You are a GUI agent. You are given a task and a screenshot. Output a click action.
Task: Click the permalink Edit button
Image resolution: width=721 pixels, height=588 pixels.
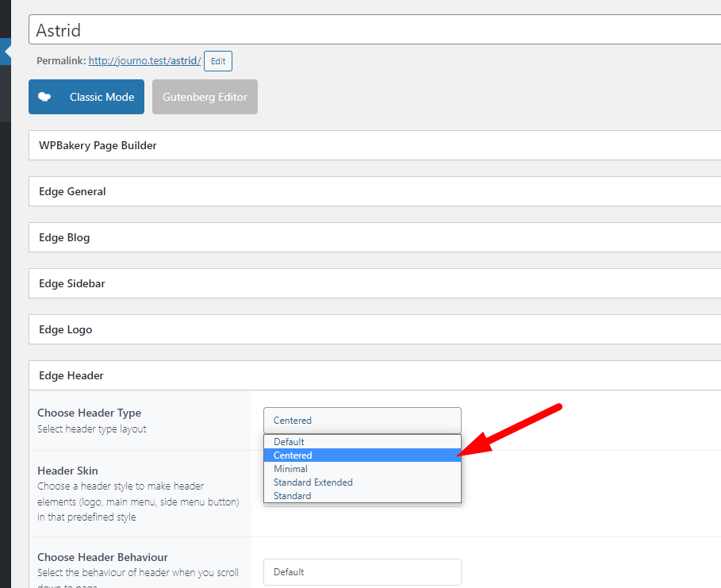tap(218, 61)
